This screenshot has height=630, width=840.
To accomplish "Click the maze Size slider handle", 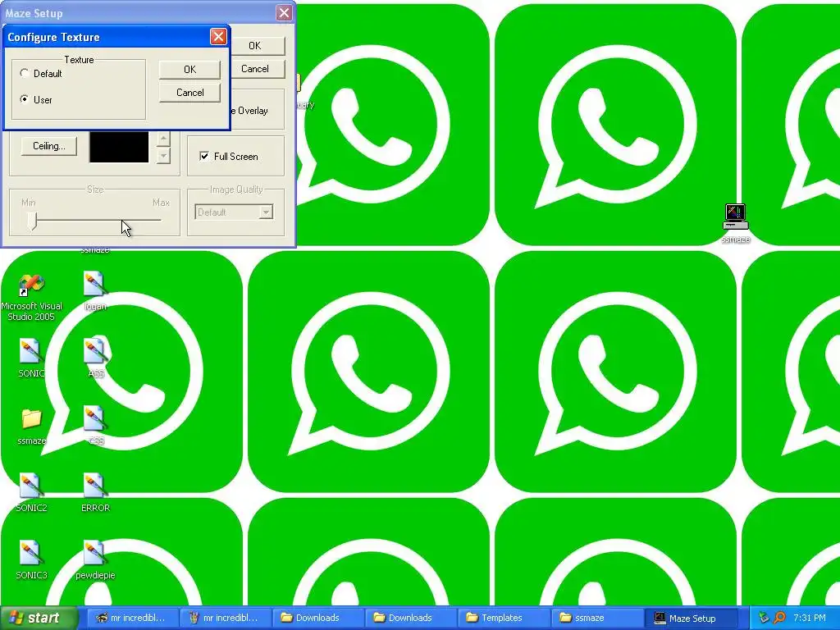I will 33,220.
